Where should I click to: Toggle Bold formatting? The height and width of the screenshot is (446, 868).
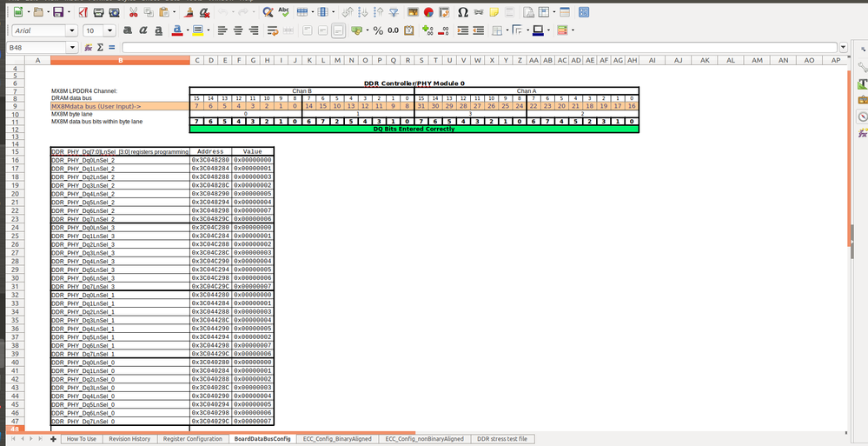click(128, 30)
